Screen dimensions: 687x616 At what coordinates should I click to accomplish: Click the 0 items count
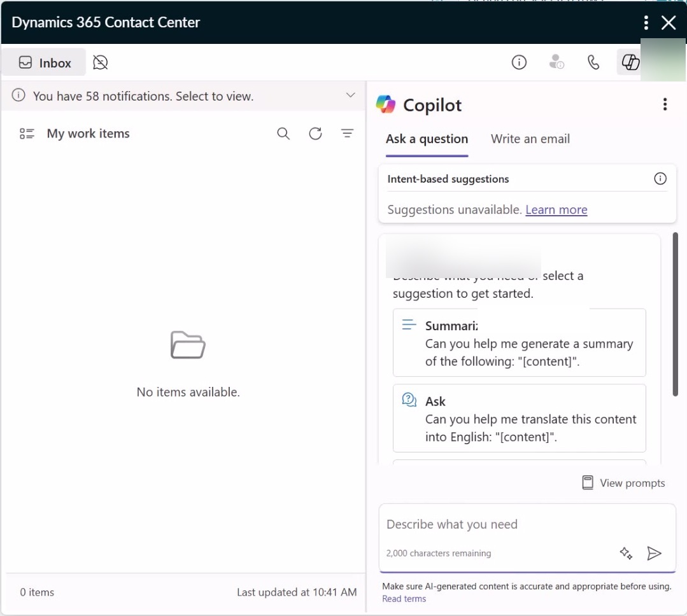37,592
